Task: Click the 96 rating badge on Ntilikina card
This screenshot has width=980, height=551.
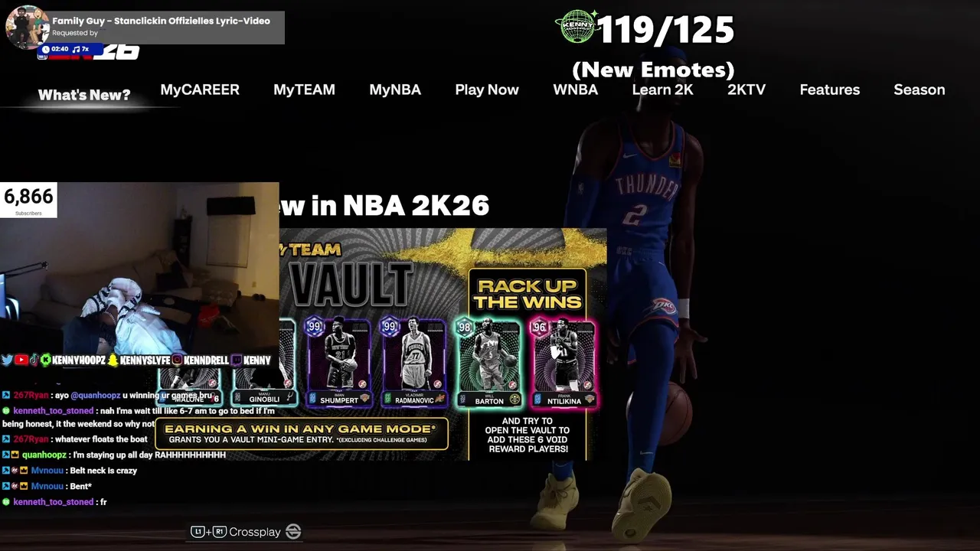Action: coord(540,328)
